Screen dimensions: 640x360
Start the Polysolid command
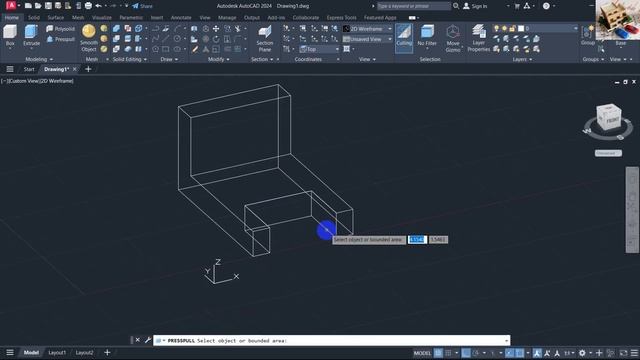pos(60,29)
